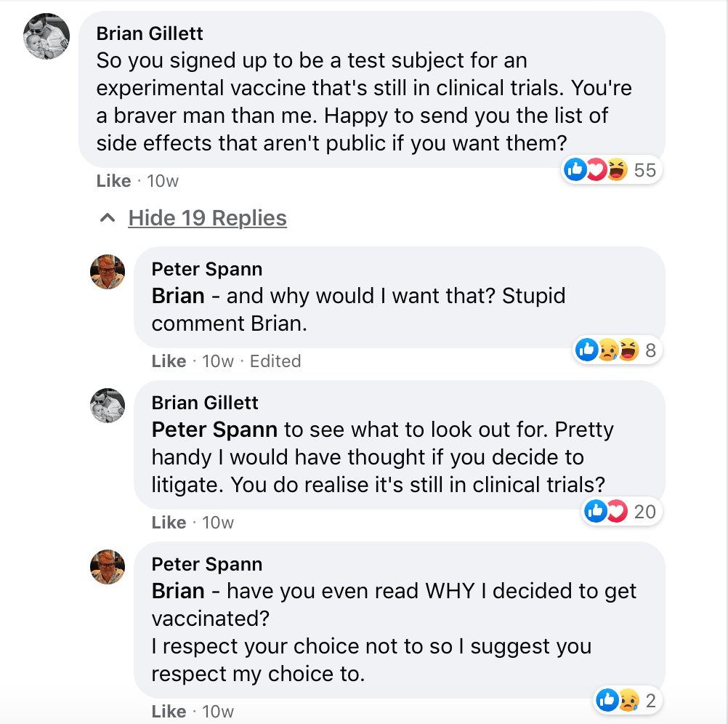728x724 pixels.
Task: Click Peter Spann's avatar on last reply
Action: (x=107, y=567)
